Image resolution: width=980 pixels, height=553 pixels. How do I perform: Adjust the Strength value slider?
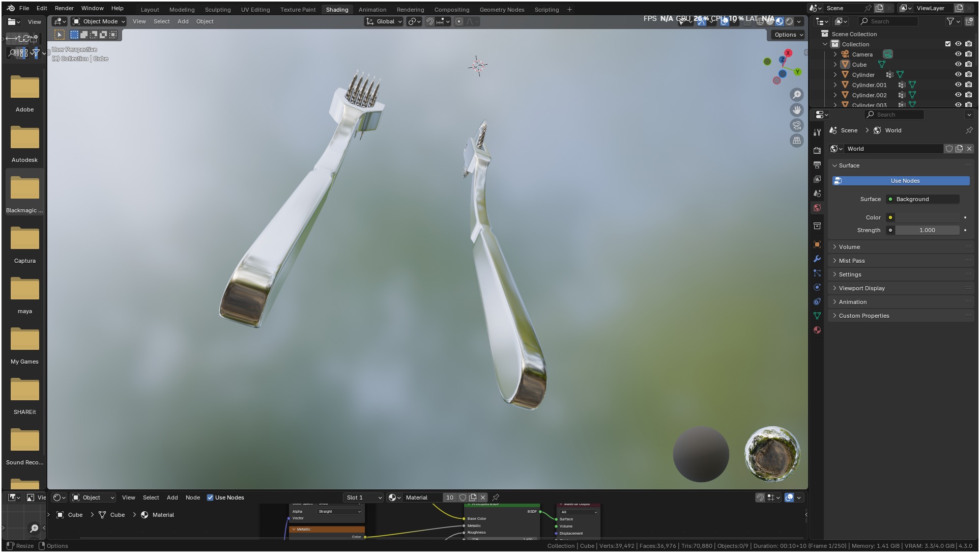pos(927,230)
